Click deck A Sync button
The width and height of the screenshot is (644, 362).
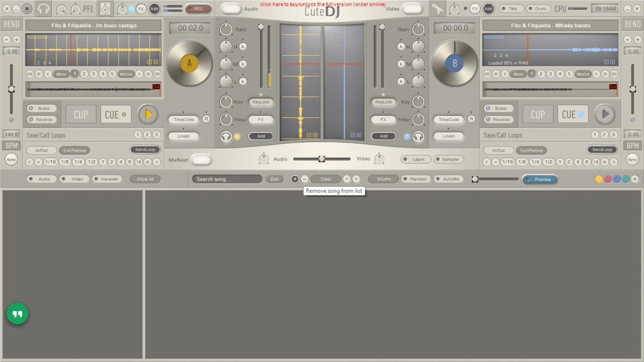coord(11,159)
